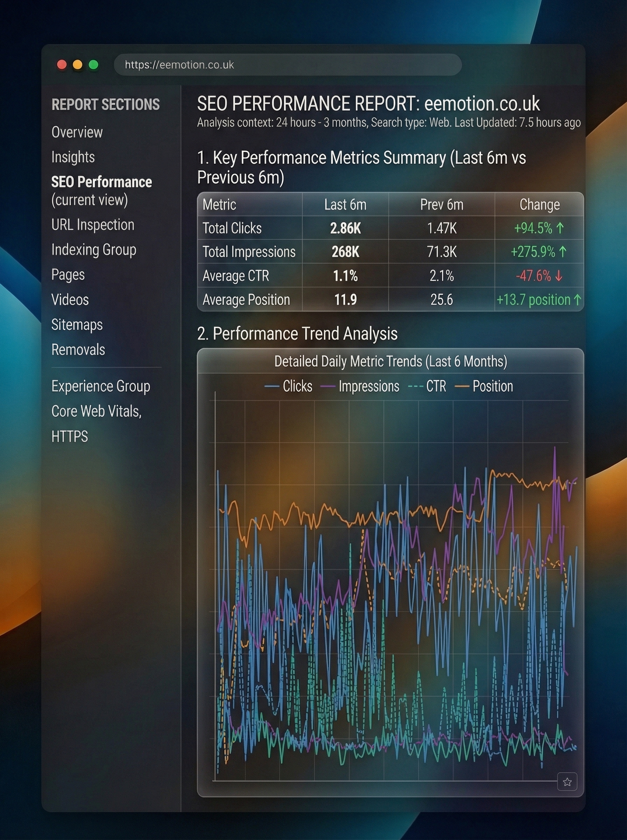Open the HTTPS report link
Image resolution: width=627 pixels, height=840 pixels.
click(x=70, y=436)
